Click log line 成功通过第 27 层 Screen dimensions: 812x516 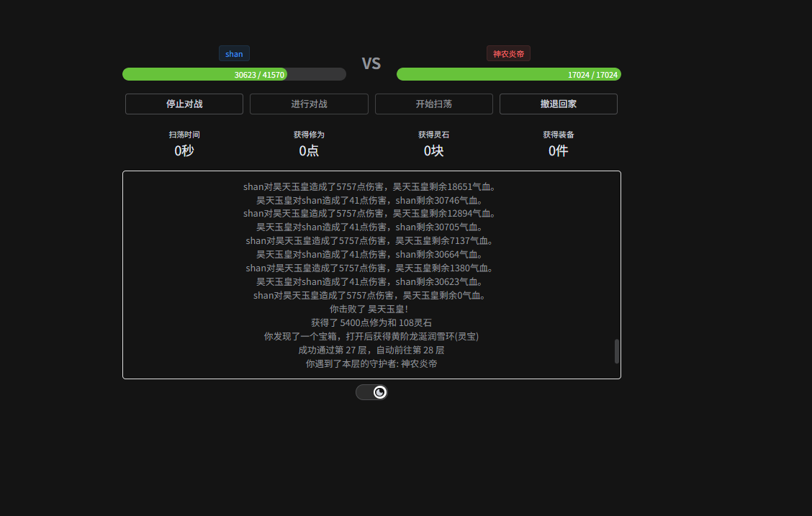[x=371, y=350]
